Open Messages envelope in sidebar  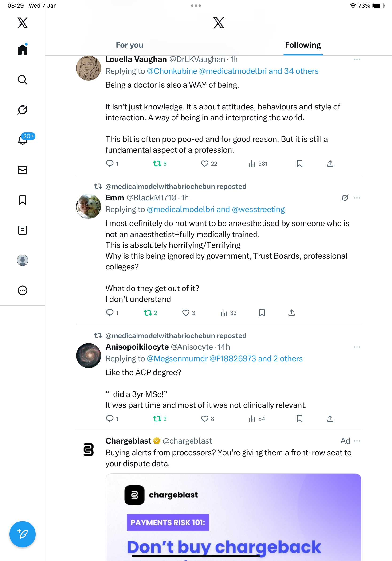23,170
